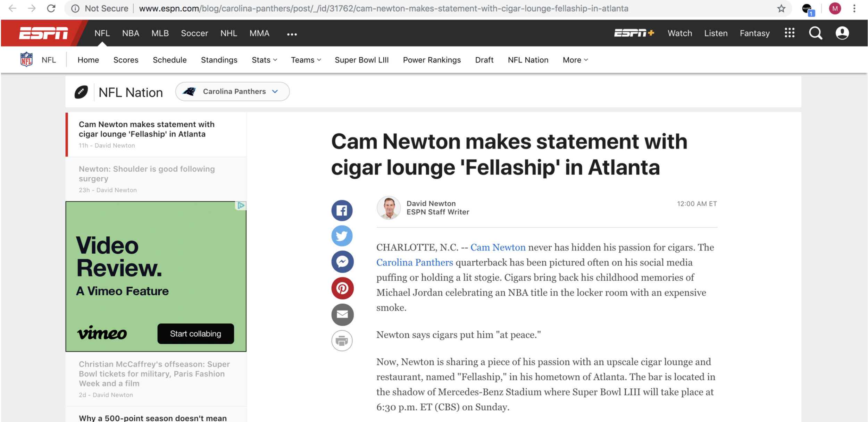Click the browser address bar URL
Viewport: 868px width, 422px height.
[383, 8]
